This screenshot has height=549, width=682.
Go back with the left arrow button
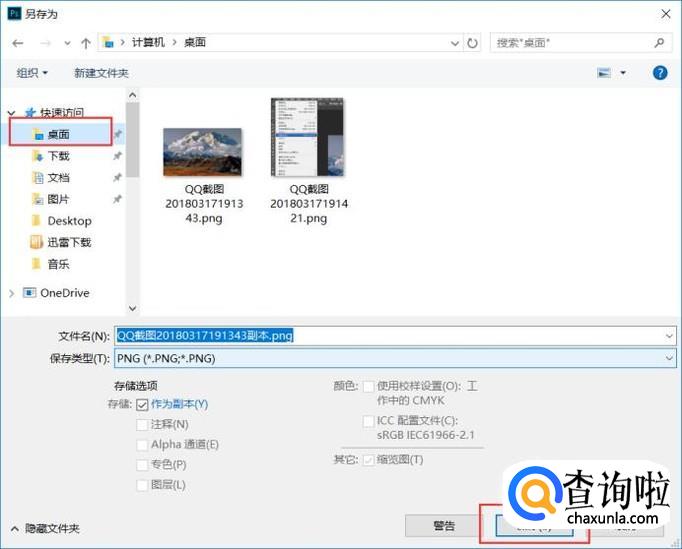(18, 43)
